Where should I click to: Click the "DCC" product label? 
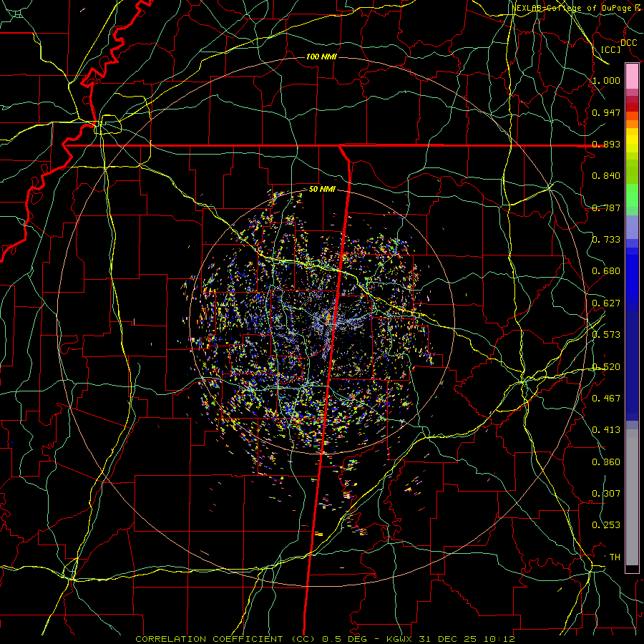pyautogui.click(x=629, y=43)
